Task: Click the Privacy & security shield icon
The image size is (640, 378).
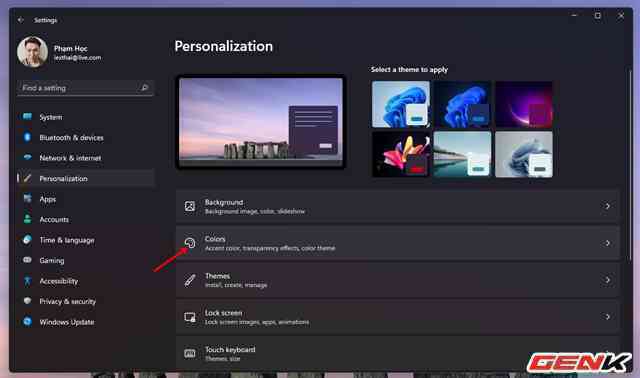Action: tap(27, 301)
